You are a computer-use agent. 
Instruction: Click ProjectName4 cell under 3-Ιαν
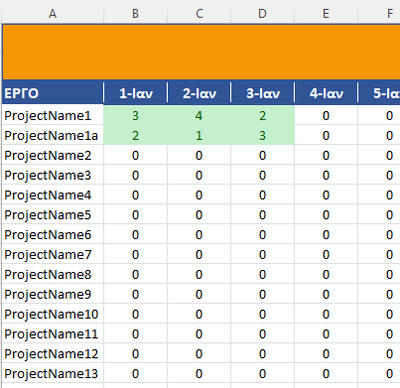point(263,195)
